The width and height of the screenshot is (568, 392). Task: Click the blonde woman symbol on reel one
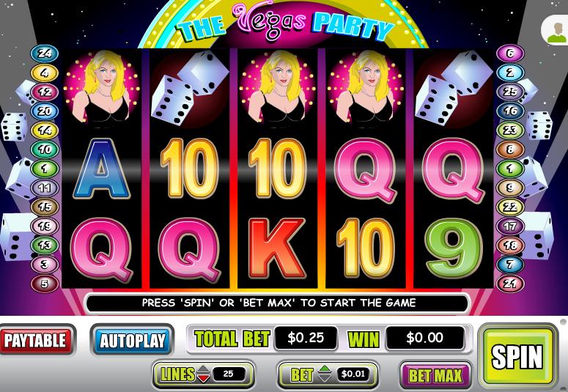click(102, 89)
